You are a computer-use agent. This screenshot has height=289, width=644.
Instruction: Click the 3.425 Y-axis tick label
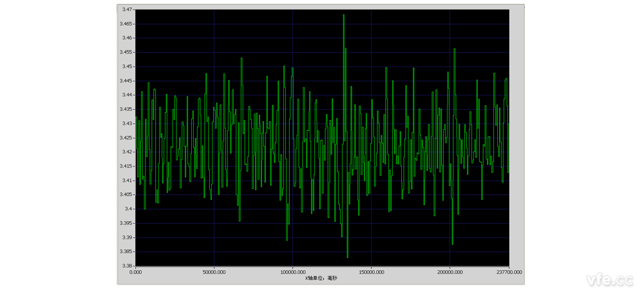click(x=126, y=137)
